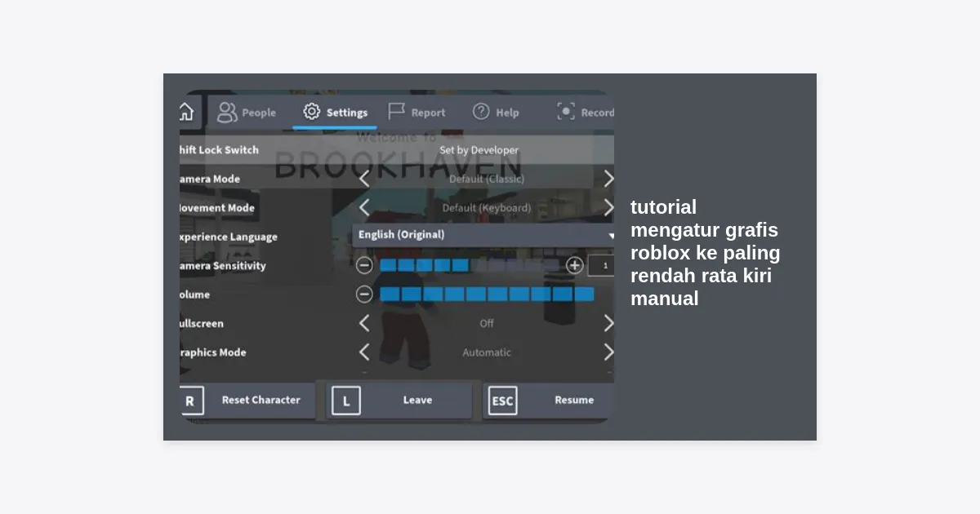
Task: Click the Help question mark icon
Action: pyautogui.click(x=481, y=112)
